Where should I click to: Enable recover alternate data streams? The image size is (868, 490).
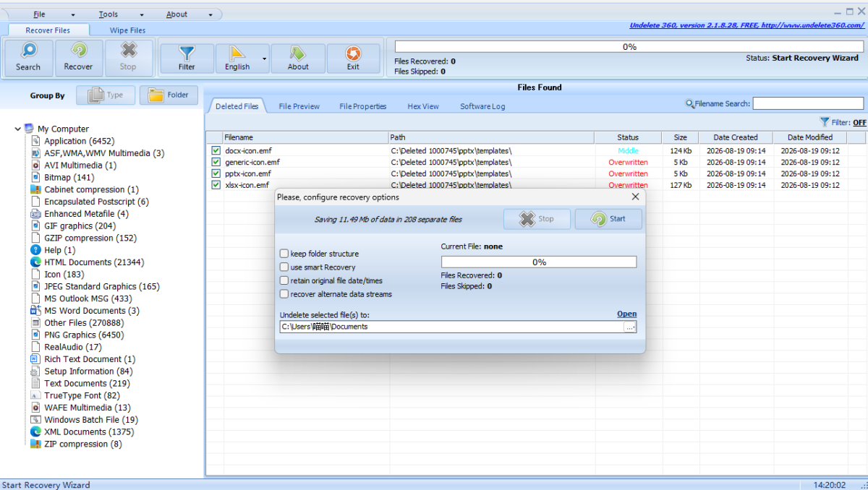coord(284,294)
